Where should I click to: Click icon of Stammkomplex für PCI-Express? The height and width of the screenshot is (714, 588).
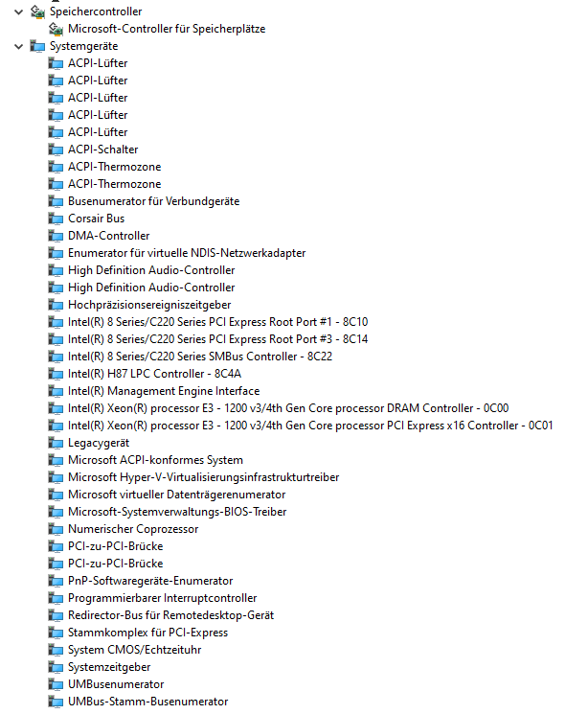coord(56,633)
